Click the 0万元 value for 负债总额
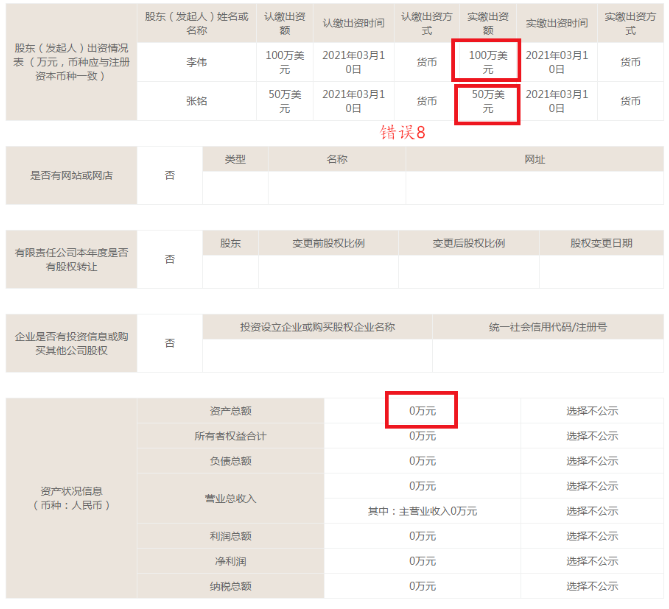 [422, 461]
